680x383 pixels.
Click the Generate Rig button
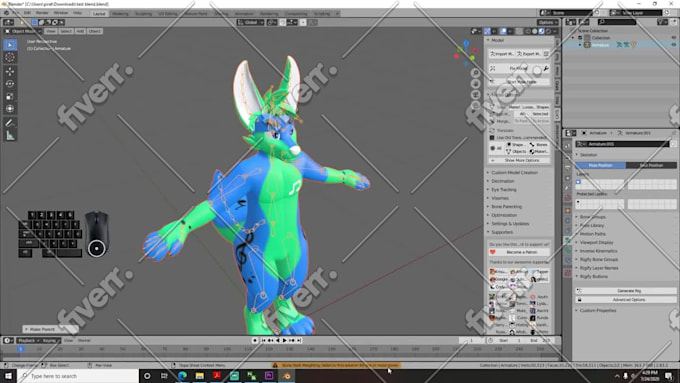pos(626,291)
